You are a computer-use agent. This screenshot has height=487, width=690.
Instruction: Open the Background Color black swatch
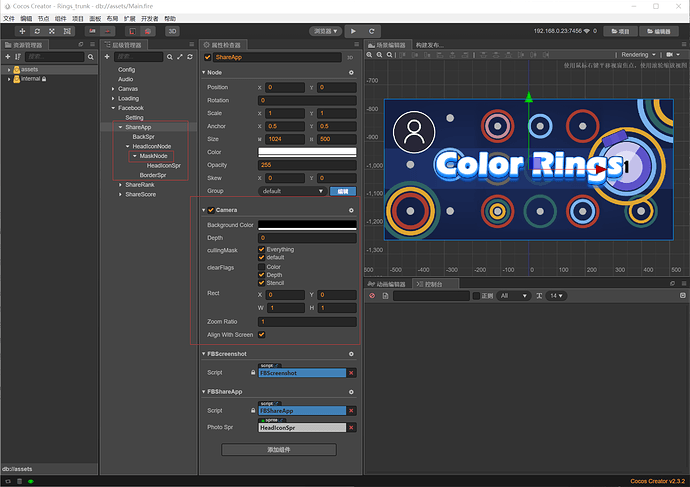click(x=307, y=225)
